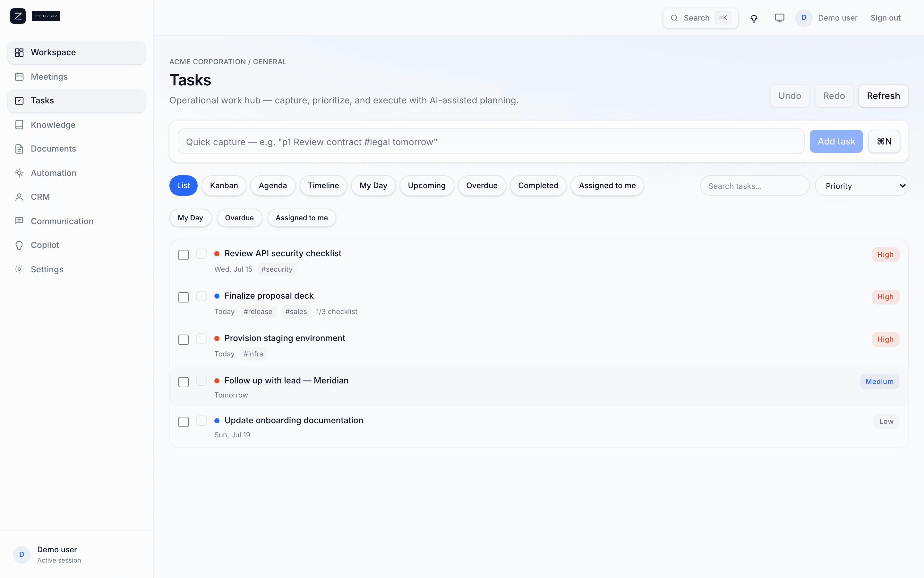
Task: Click the Meetings calendar icon
Action: pyautogui.click(x=19, y=76)
